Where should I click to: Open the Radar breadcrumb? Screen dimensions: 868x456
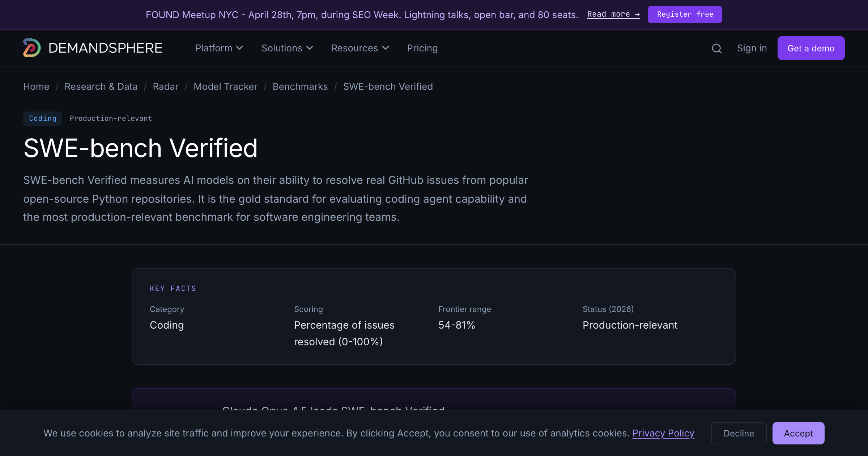click(x=166, y=86)
